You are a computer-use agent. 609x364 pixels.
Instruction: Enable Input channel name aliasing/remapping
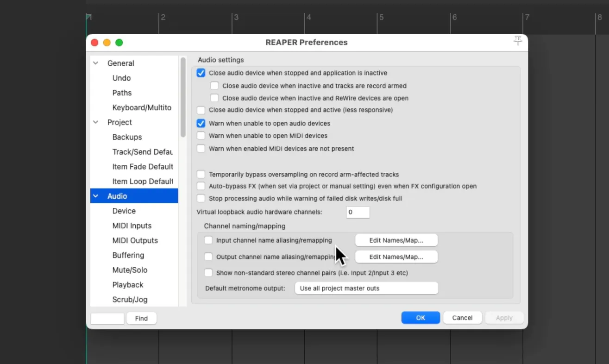coord(208,240)
